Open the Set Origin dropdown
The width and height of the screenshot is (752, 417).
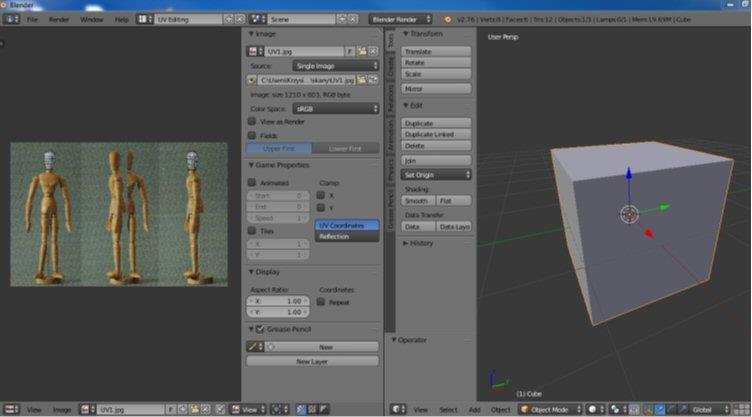(436, 175)
